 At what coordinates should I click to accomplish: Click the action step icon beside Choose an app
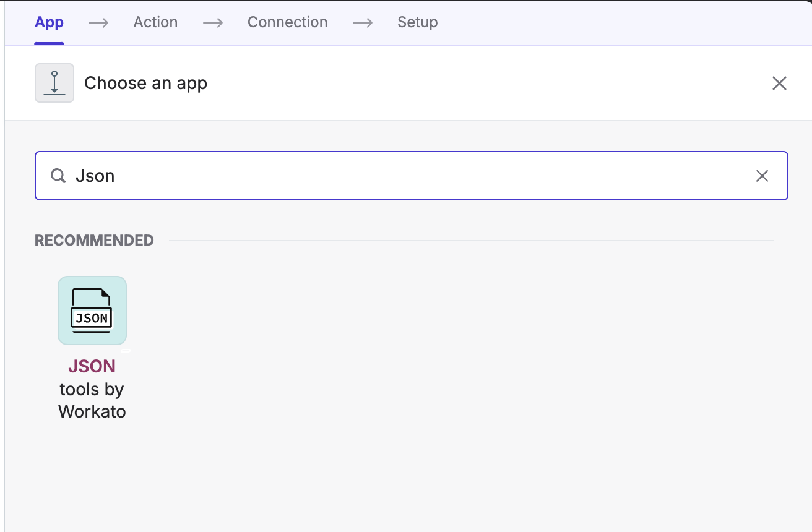pos(54,83)
